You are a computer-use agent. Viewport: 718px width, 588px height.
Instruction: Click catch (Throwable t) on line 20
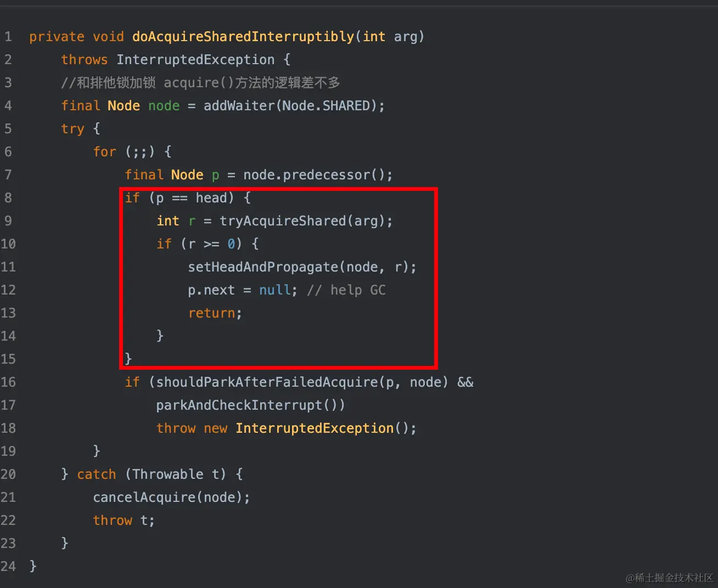152,474
